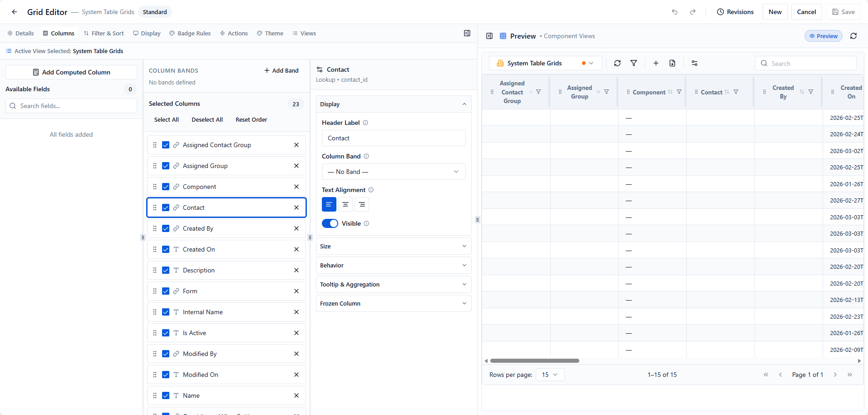Remove the Description column from selected columns
Image resolution: width=868 pixels, height=415 pixels.
click(x=296, y=270)
